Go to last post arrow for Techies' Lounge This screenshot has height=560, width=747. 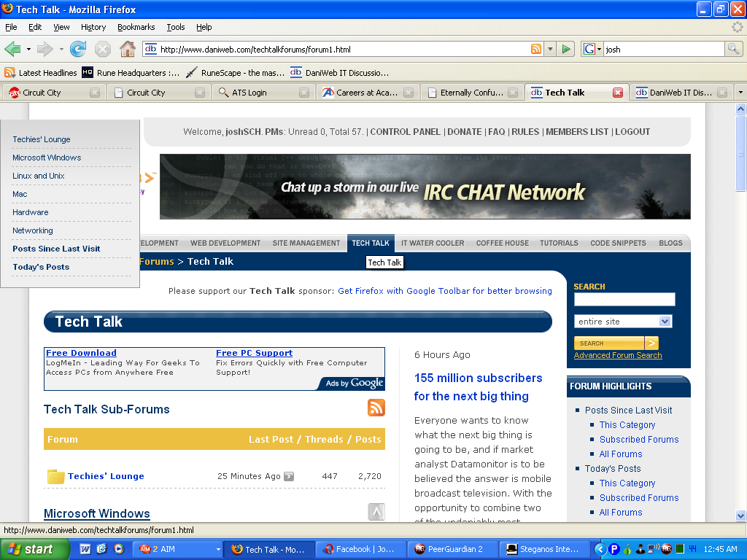pos(289,476)
